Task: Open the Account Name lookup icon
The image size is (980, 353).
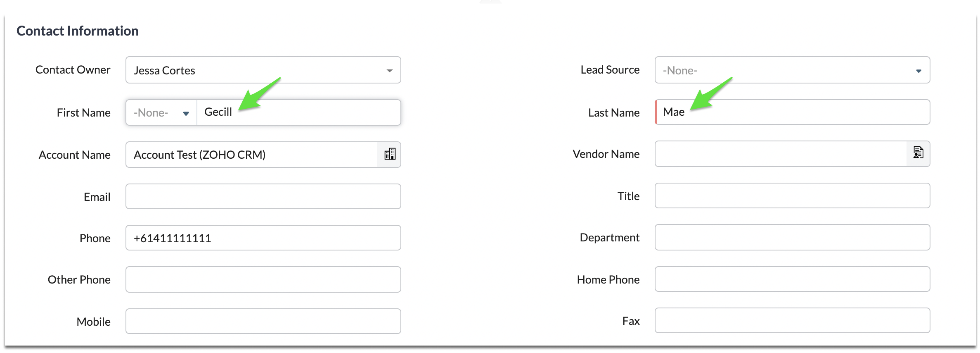Action: coord(389,155)
